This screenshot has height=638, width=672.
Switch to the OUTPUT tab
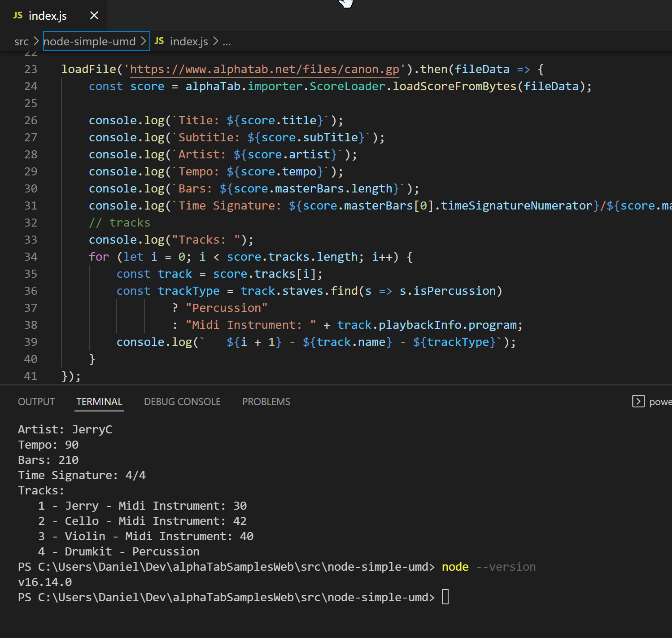coord(36,402)
